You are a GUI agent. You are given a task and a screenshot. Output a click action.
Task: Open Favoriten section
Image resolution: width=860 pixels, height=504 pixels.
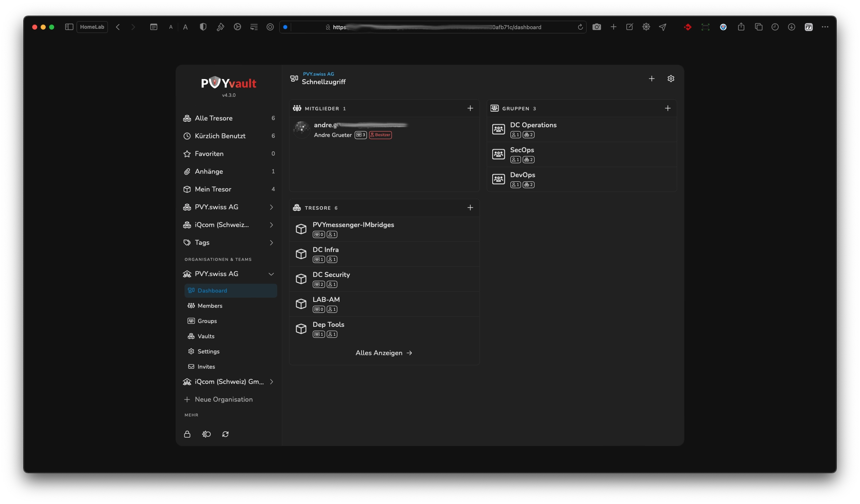[229, 154]
